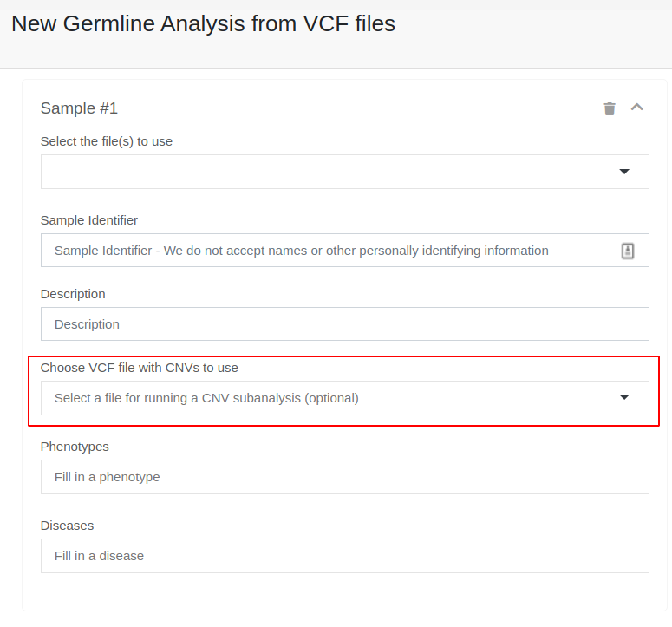This screenshot has height=627, width=672.
Task: Click the arrow of the CNV file dropdown
Action: coord(624,397)
